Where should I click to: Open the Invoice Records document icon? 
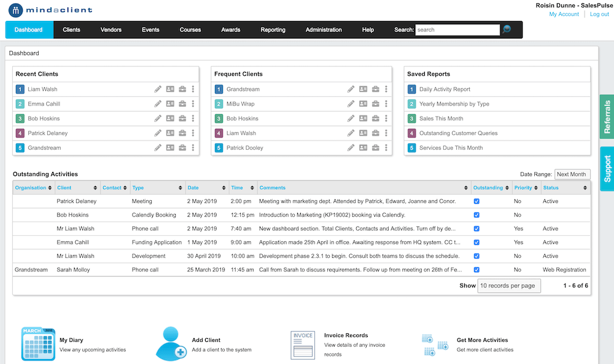(x=303, y=345)
